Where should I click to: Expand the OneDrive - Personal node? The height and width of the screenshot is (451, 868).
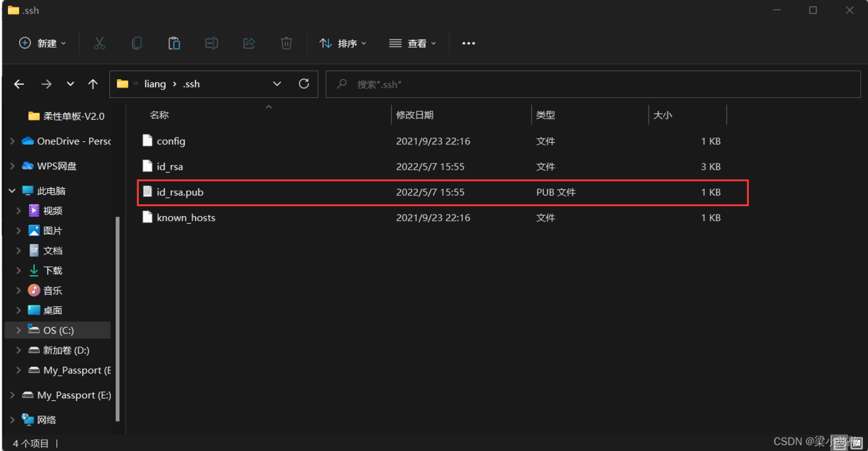[x=12, y=141]
